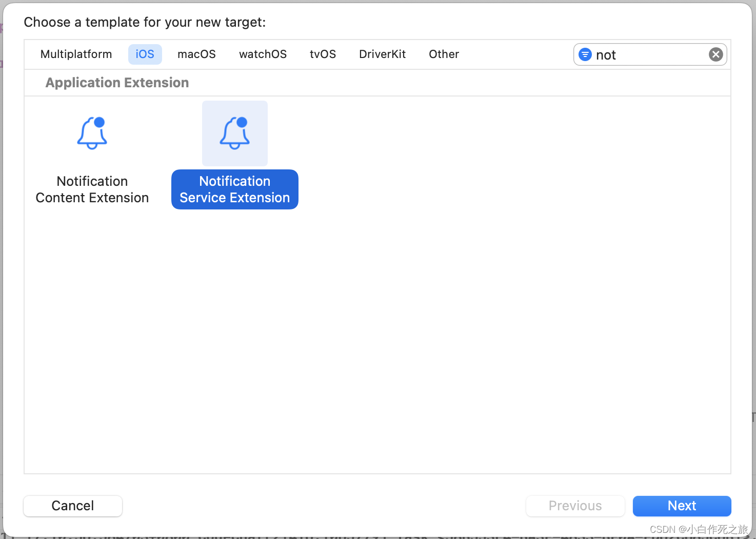
Task: Switch to the Other tab
Action: tap(444, 54)
